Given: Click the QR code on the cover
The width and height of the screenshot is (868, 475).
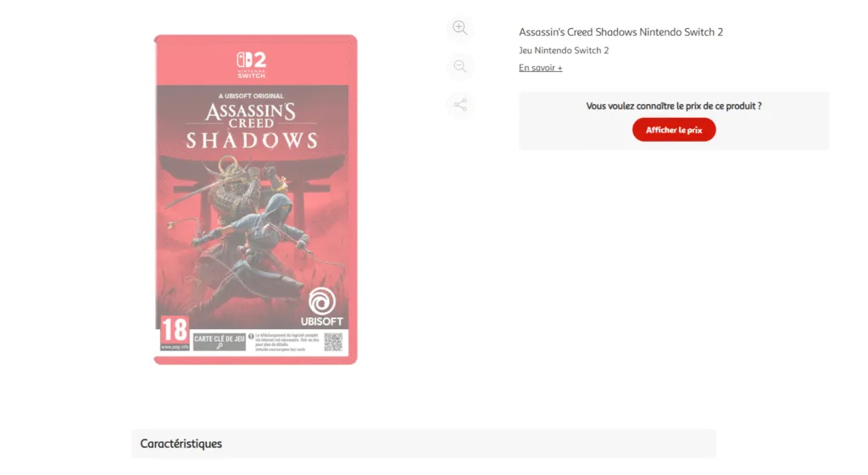Looking at the screenshot, I should (x=332, y=342).
